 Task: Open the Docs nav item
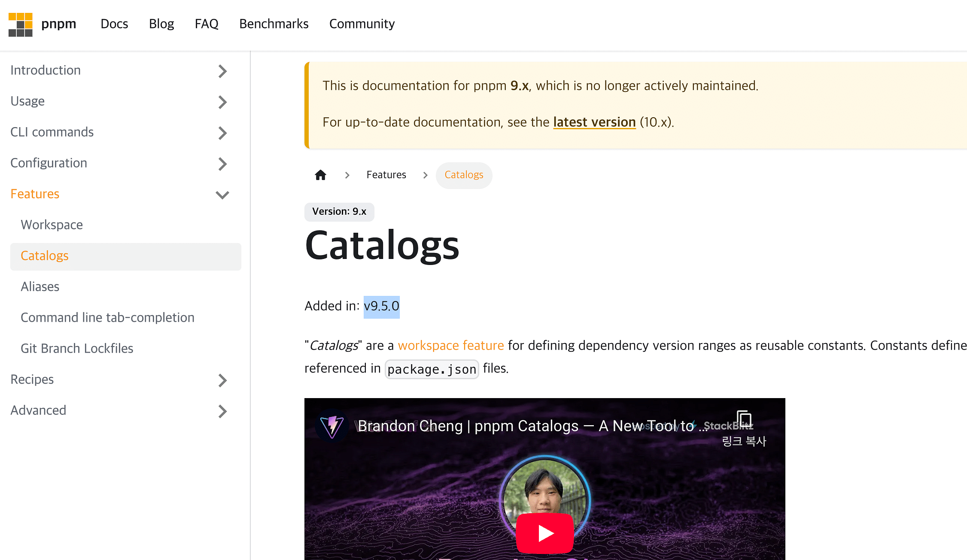point(114,24)
